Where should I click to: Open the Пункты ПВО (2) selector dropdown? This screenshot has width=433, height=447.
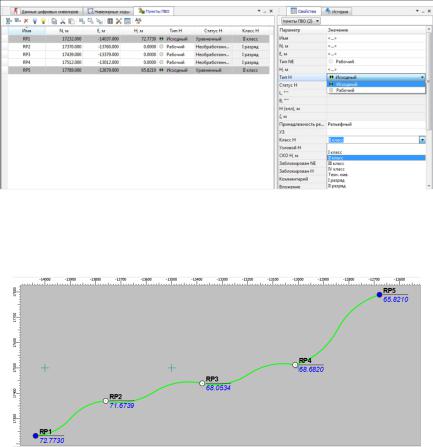pos(301,21)
